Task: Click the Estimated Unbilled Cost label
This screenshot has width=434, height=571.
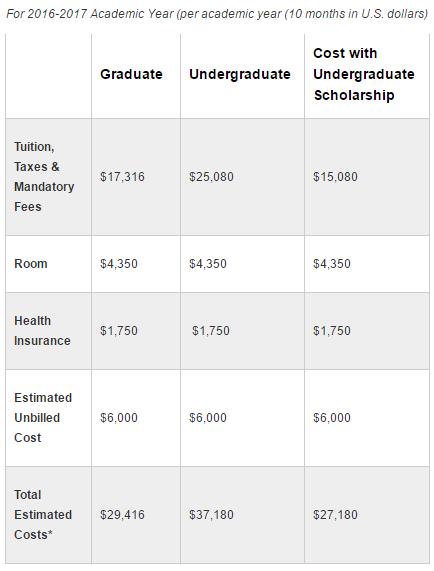Action: 43,418
